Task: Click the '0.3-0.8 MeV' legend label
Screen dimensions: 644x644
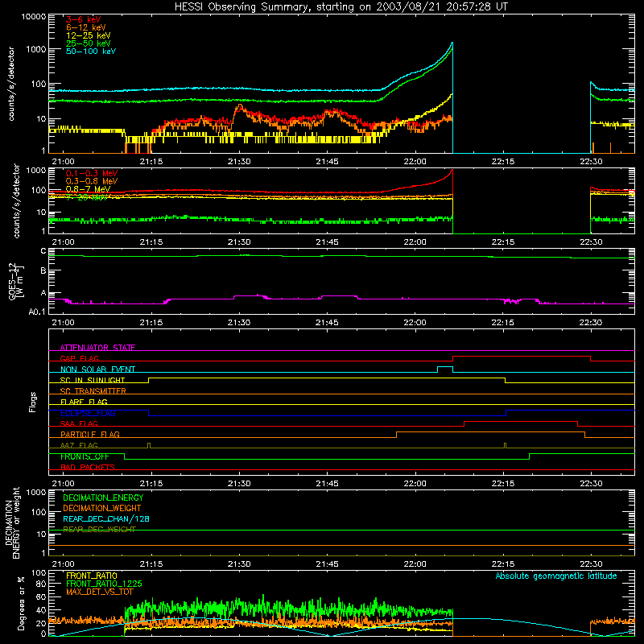Action: pyautogui.click(x=92, y=181)
